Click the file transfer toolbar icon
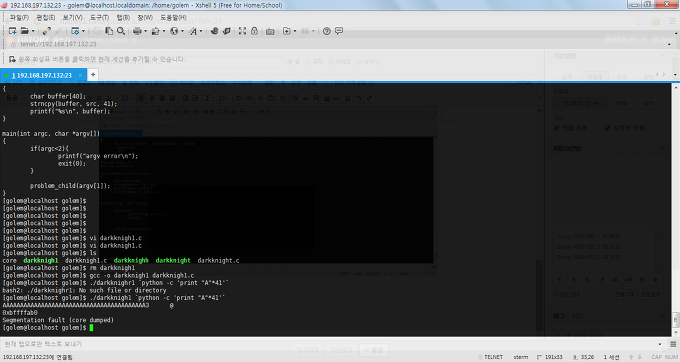The image size is (680, 362). click(x=155, y=31)
